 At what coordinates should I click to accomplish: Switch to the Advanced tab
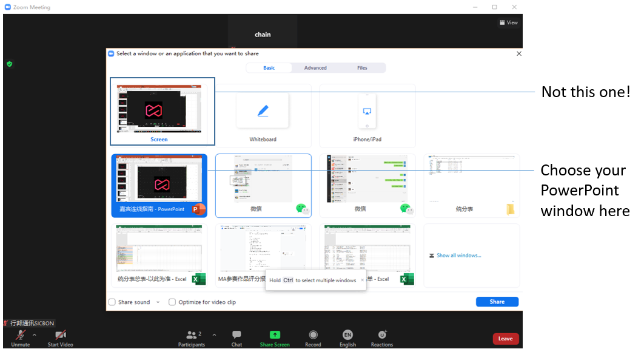click(315, 68)
